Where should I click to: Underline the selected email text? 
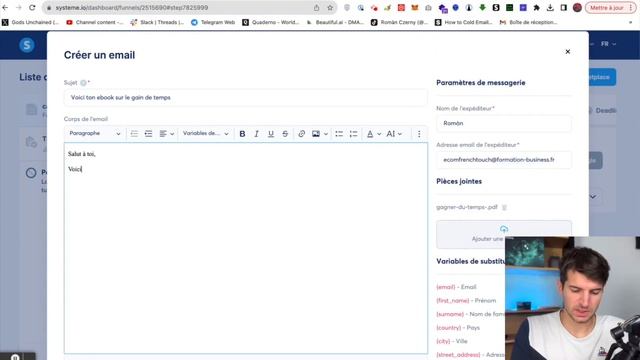point(271,133)
